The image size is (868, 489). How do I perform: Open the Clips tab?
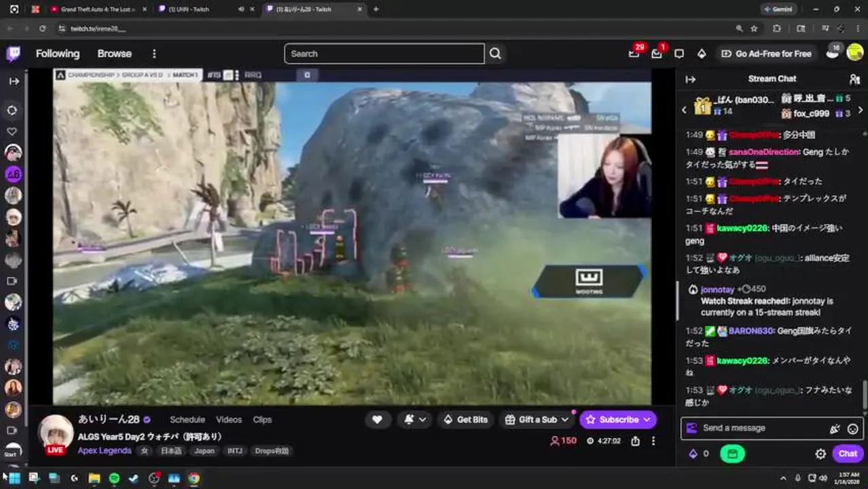[x=262, y=420]
